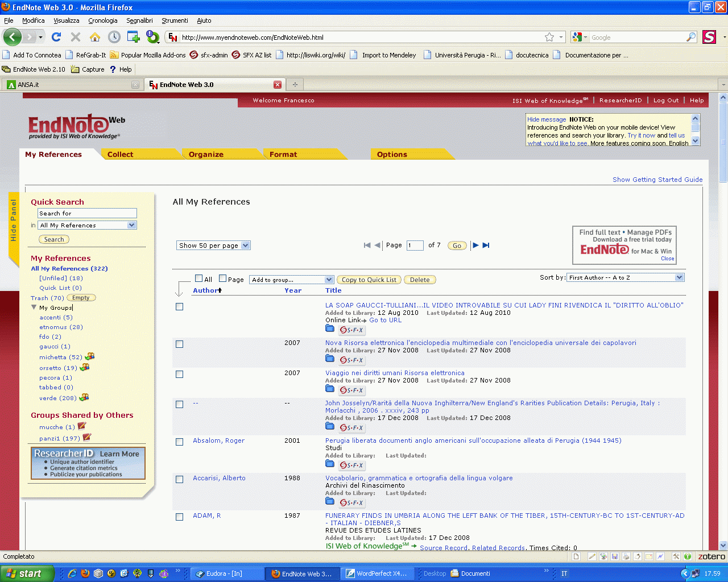
Task: Open the URL bar history dropdown
Action: click(561, 37)
